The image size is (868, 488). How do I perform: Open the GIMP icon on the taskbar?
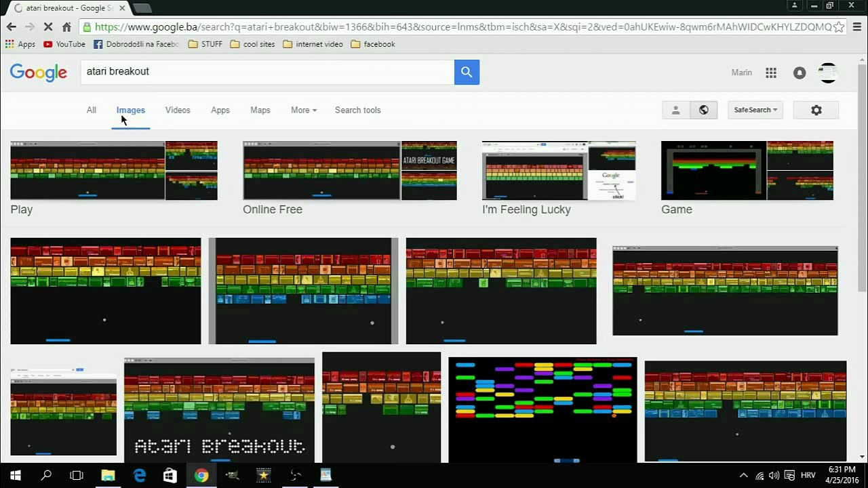[x=233, y=475]
